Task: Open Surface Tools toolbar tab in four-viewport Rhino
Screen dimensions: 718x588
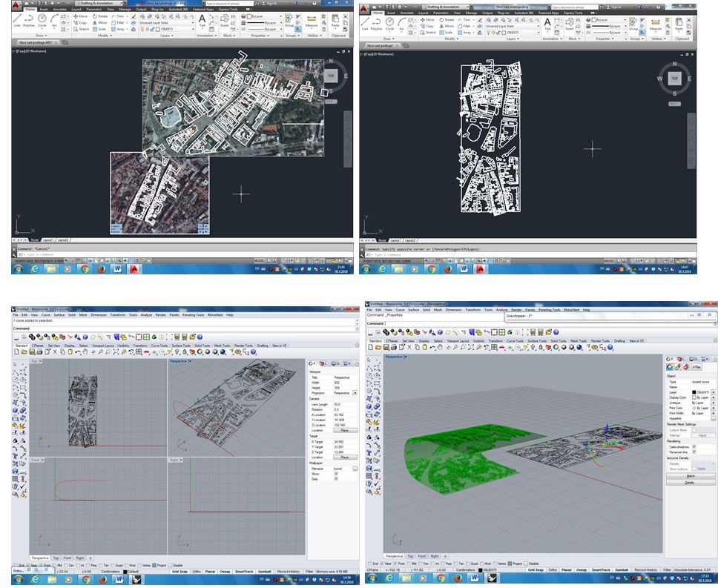Action: coord(181,346)
